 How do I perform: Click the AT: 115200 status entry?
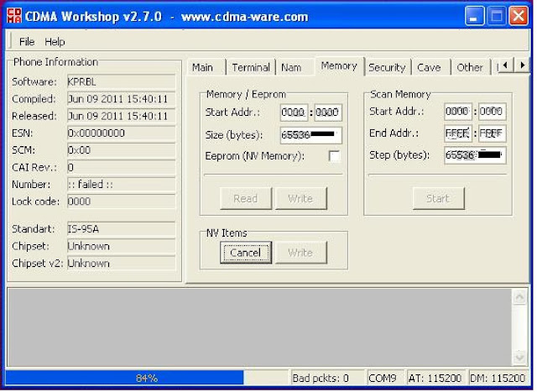[435, 378]
